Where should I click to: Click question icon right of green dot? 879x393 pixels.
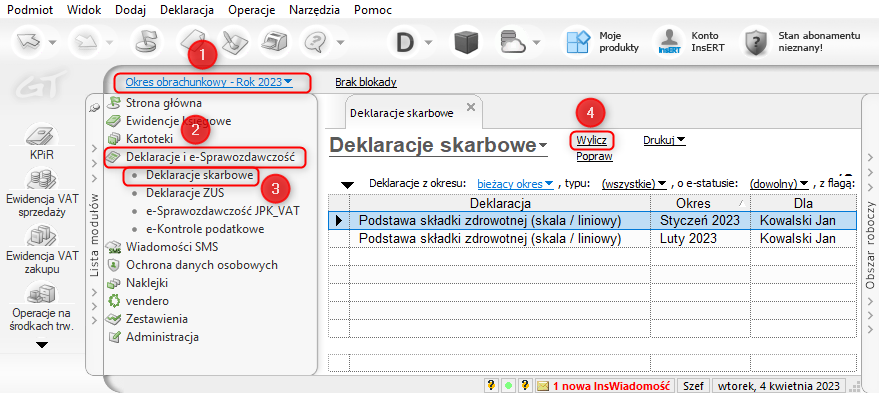(525, 386)
